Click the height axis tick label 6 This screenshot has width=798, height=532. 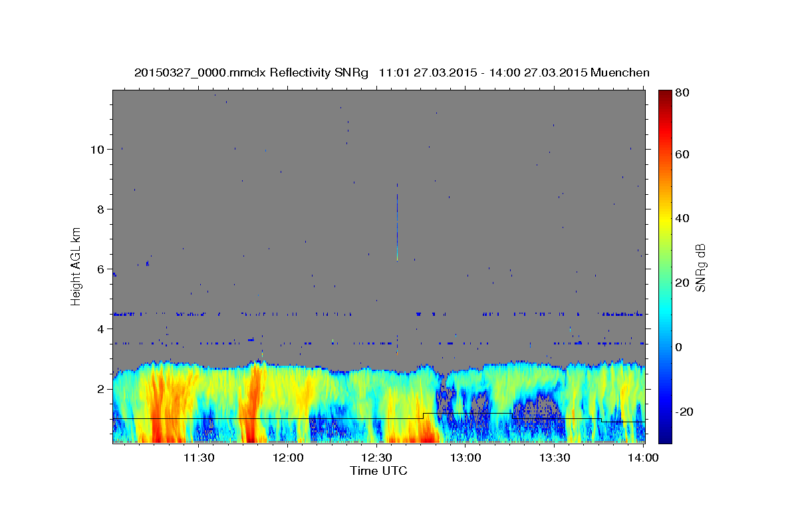(x=100, y=269)
